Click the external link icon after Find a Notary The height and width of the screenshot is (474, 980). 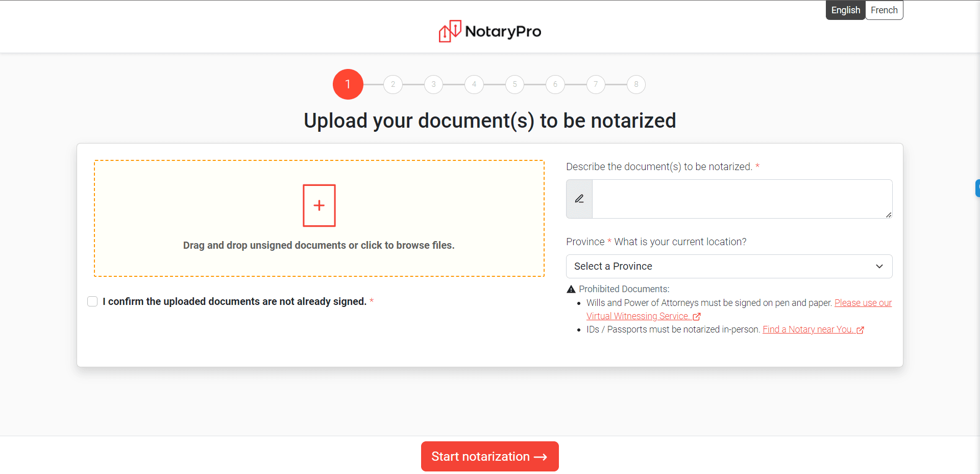[860, 329]
